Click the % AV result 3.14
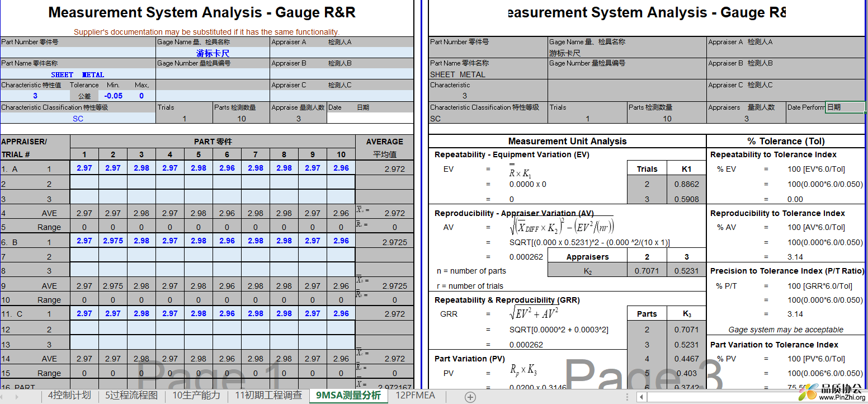The height and width of the screenshot is (404, 868). click(795, 257)
